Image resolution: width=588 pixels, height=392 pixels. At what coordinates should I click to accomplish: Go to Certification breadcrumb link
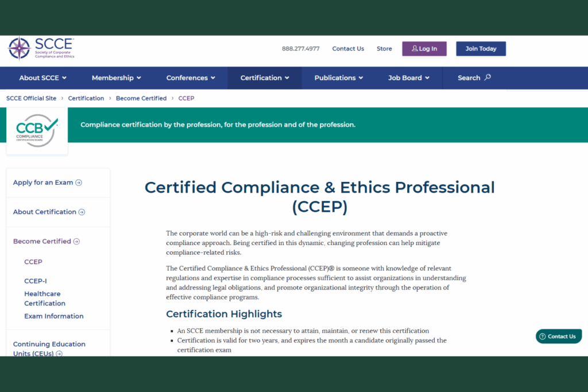86,98
